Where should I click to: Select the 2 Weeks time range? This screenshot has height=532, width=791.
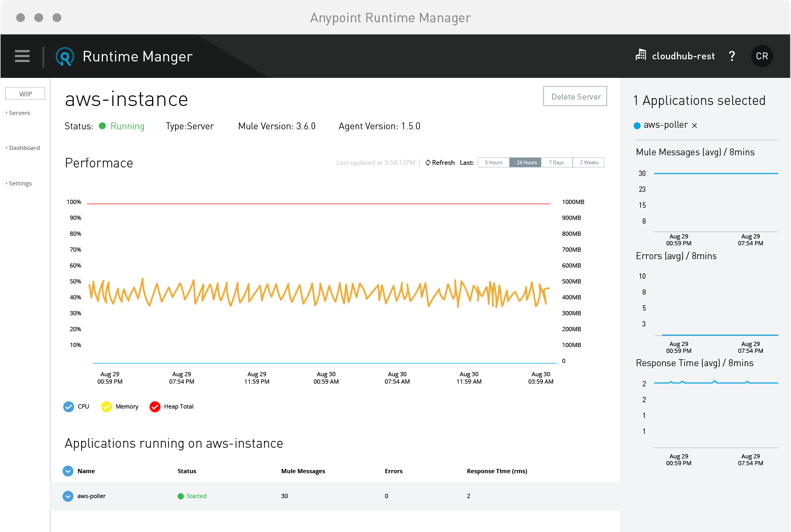[x=588, y=163]
